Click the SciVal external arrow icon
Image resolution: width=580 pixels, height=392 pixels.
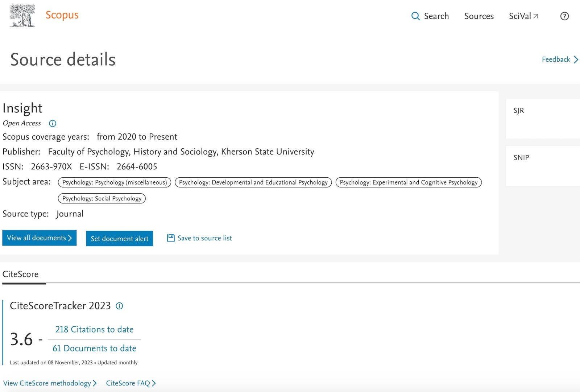point(535,16)
